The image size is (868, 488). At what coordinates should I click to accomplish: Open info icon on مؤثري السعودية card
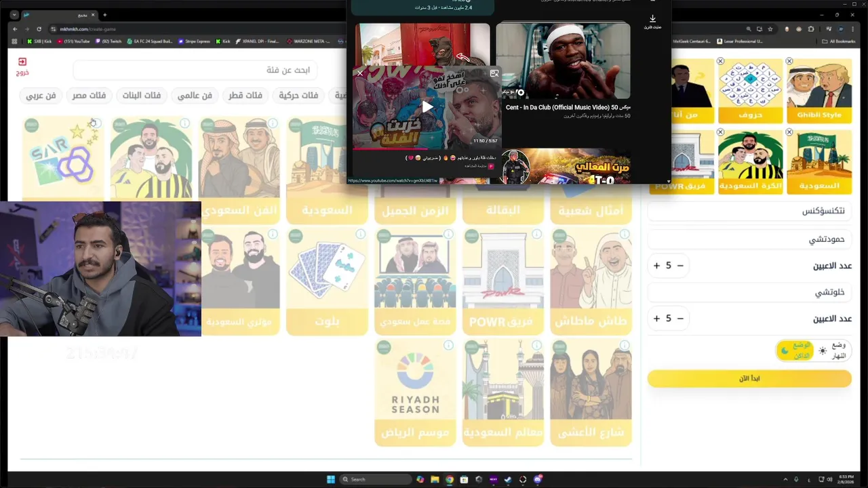[273, 235]
